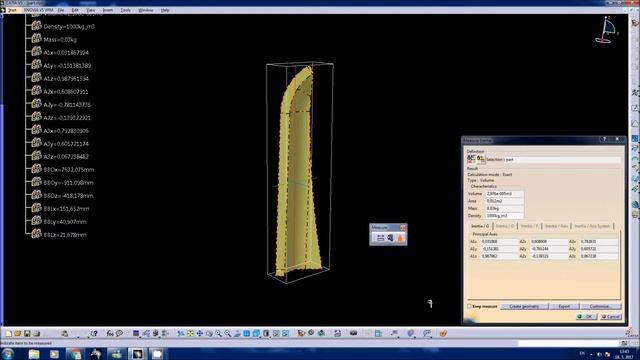Click the Hide/Show toolbar icon

(x=276, y=333)
